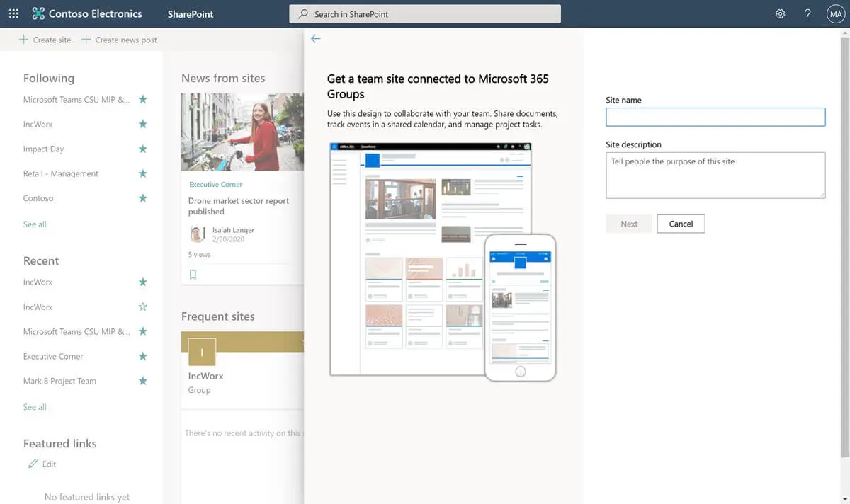This screenshot has width=850, height=504.
Task: Toggle the Executive Corner star in Recent
Action: click(142, 357)
